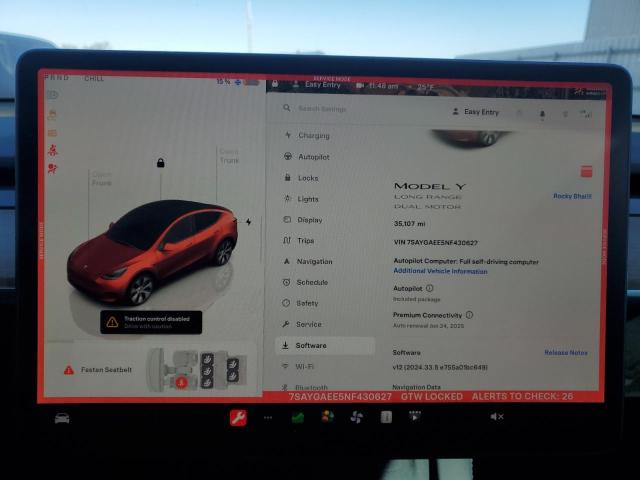Launch the Theater clapperboard app
The height and width of the screenshot is (480, 640).
[415, 416]
